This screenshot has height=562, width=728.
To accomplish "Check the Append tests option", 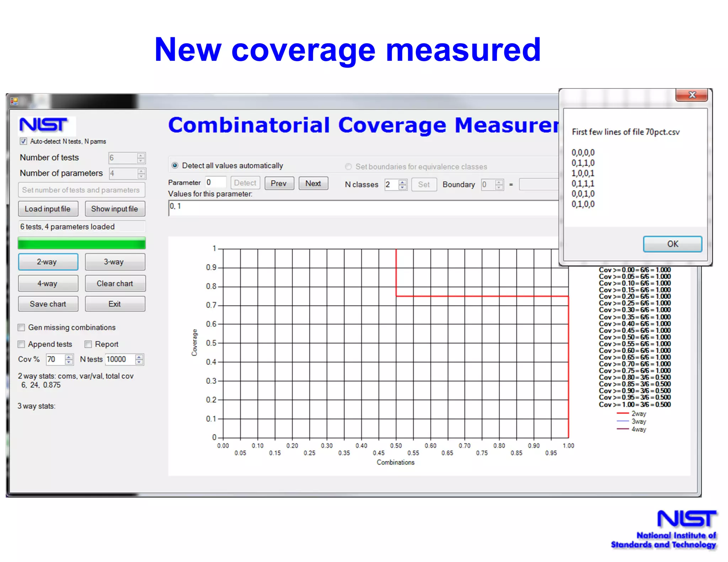I will 21,344.
